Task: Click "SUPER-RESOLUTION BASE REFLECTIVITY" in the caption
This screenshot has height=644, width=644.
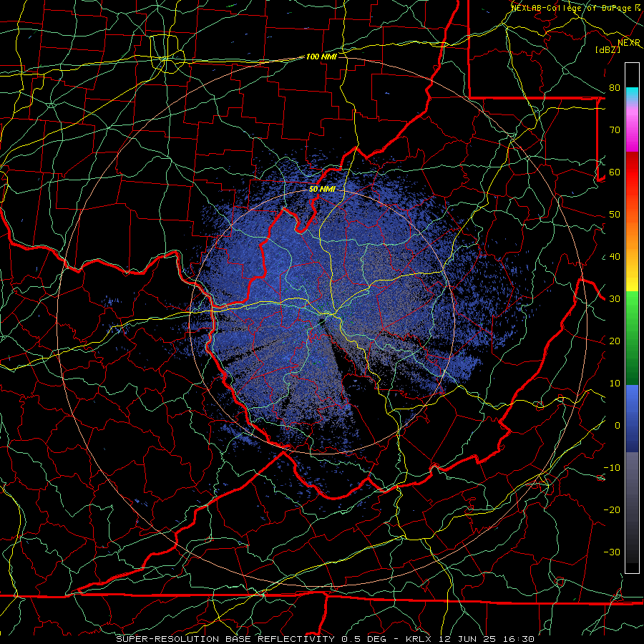Action: click(x=225, y=639)
